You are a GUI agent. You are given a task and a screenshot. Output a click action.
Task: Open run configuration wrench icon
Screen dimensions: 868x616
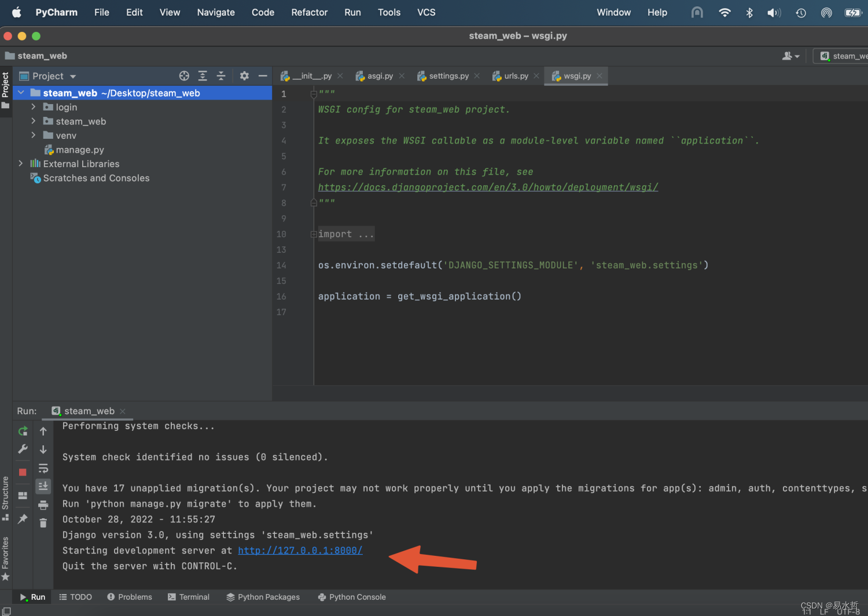(x=23, y=449)
